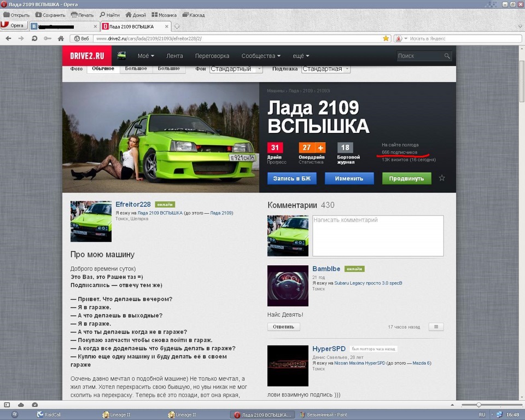Click the Сохранить toolbar button
This screenshot has width=525, height=420.
pyautogui.click(x=50, y=15)
